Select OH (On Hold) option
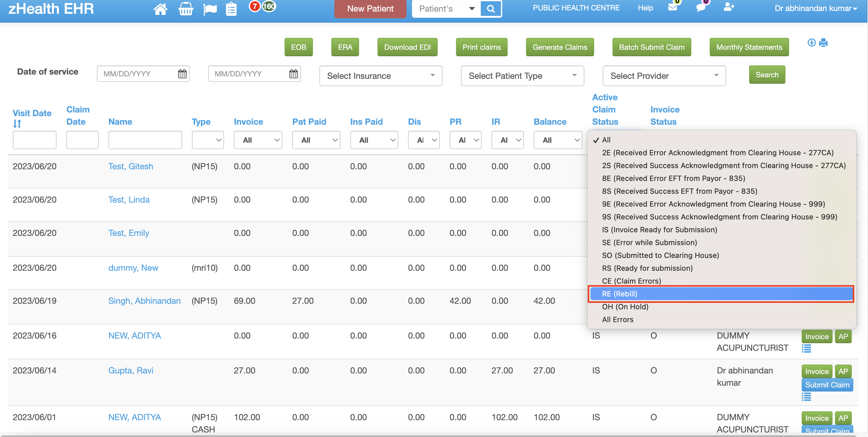The height and width of the screenshot is (437, 868). click(721, 307)
